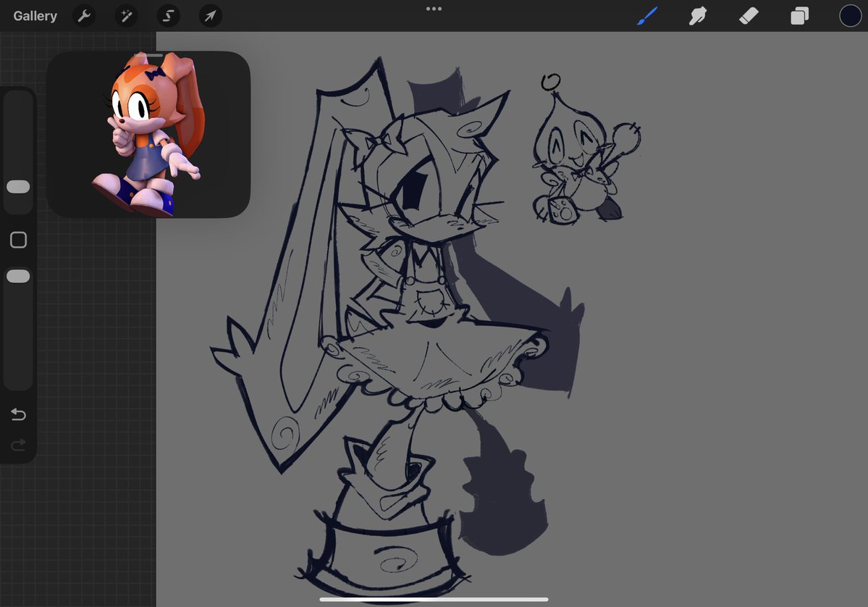The height and width of the screenshot is (607, 868).
Task: Open the Gallery view
Action: tap(35, 16)
